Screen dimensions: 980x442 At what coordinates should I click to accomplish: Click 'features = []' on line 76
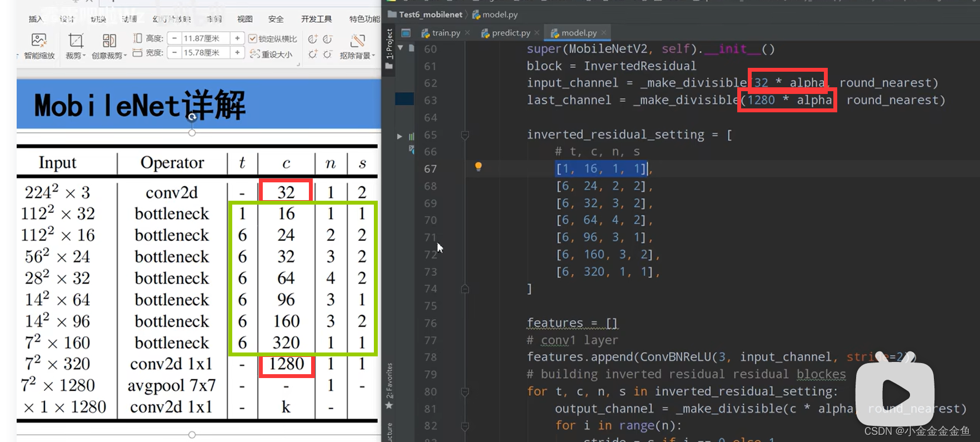tap(572, 323)
